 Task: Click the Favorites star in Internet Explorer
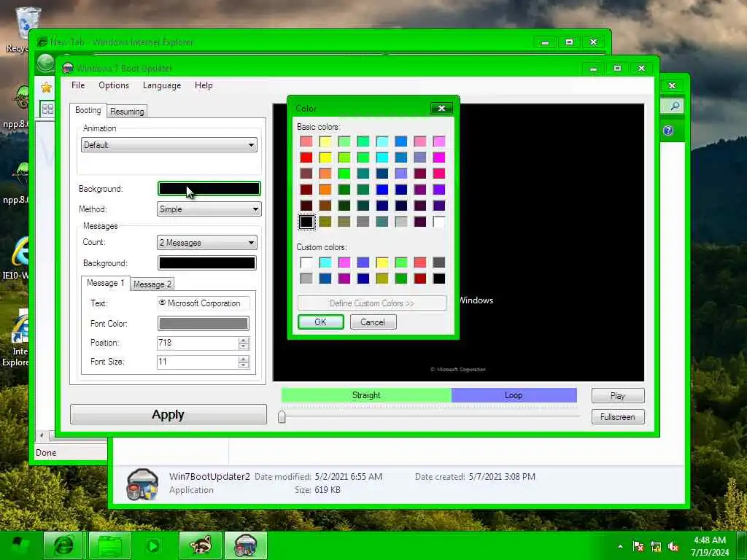[x=46, y=87]
